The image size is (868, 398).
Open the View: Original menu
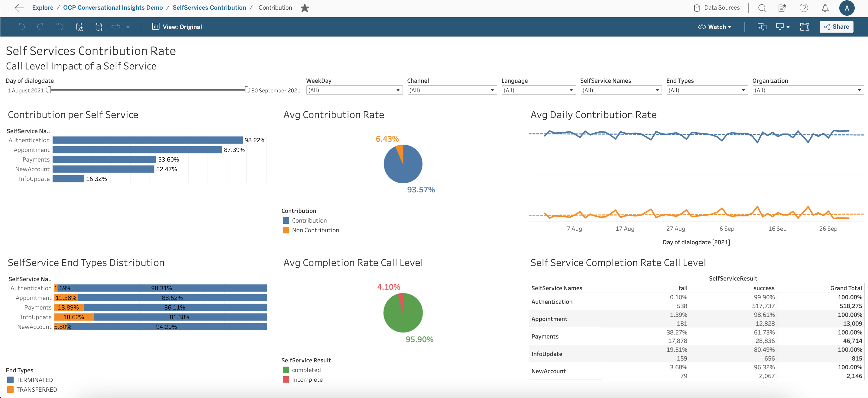point(177,27)
